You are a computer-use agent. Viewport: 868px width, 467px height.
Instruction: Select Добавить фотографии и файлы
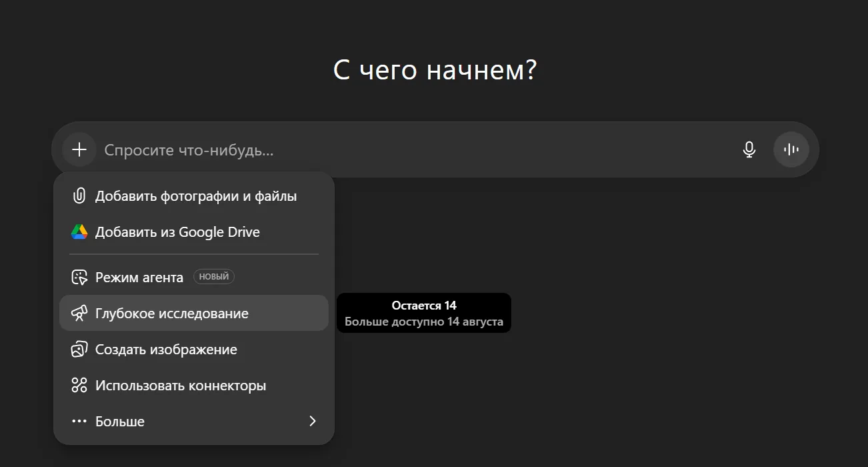click(x=194, y=196)
